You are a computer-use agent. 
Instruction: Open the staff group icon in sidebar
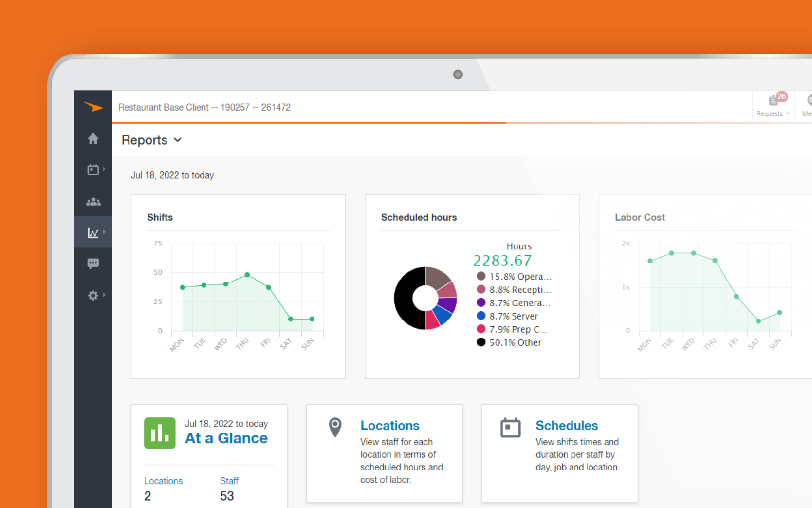93,202
